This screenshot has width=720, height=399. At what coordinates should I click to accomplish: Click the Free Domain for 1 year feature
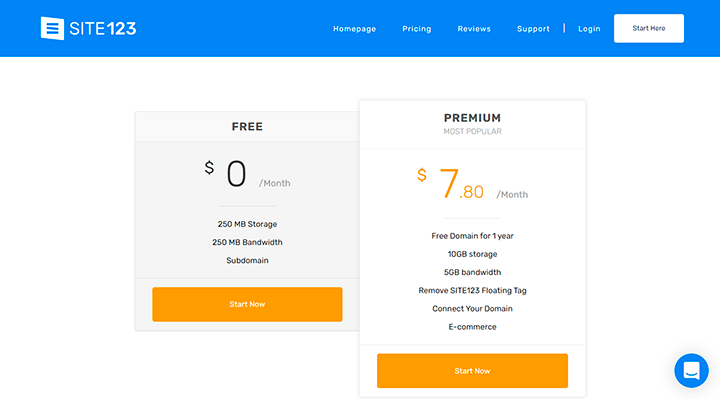(472, 236)
